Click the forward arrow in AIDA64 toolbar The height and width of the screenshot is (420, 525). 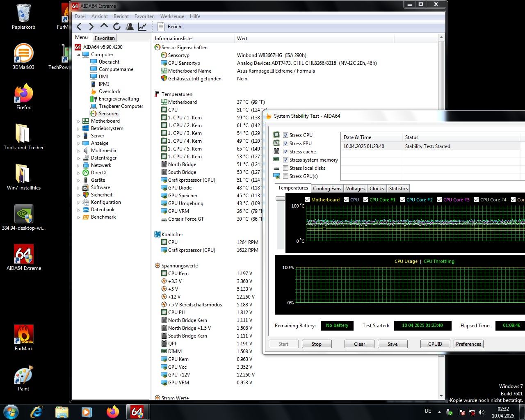pos(91,27)
